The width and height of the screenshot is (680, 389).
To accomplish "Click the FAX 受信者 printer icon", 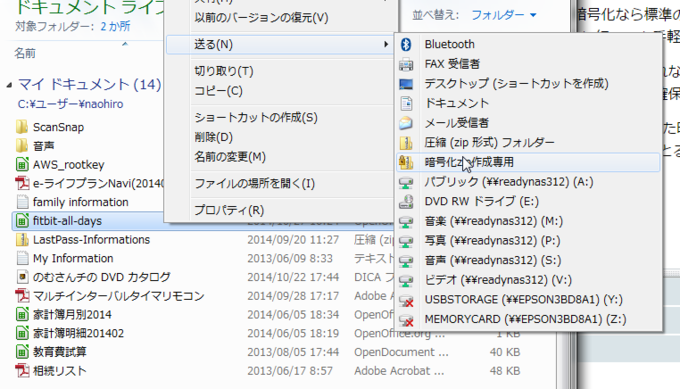I will (406, 64).
